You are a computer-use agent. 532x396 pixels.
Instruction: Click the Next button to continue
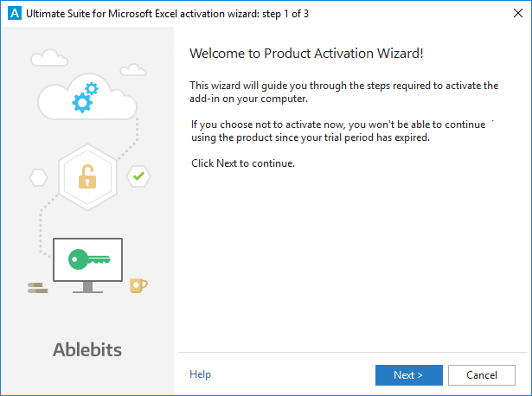[409, 375]
